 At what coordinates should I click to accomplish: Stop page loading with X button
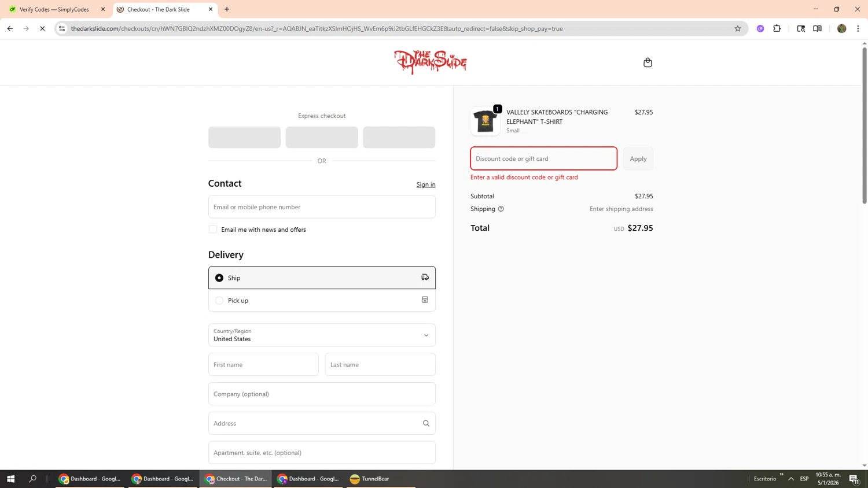pyautogui.click(x=42, y=28)
